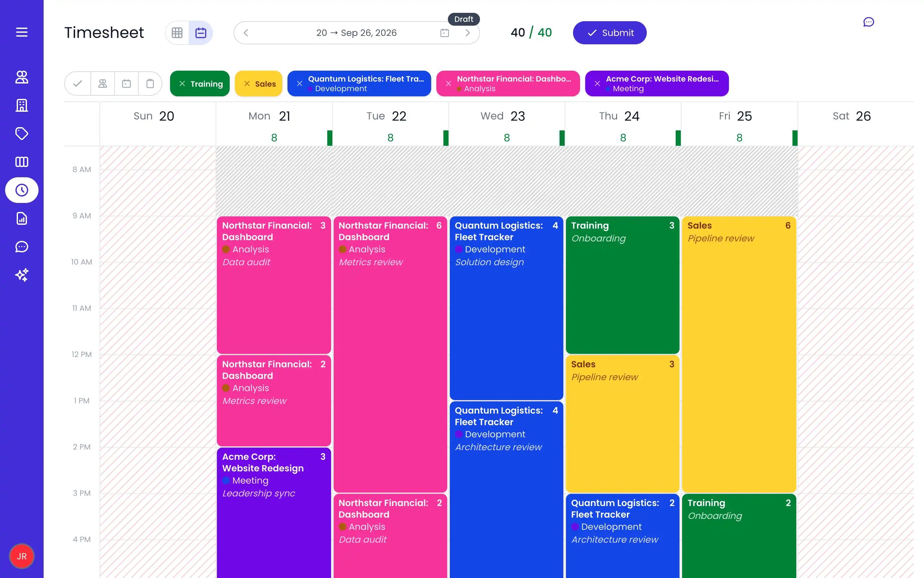Click the Draft status badge

point(464,19)
